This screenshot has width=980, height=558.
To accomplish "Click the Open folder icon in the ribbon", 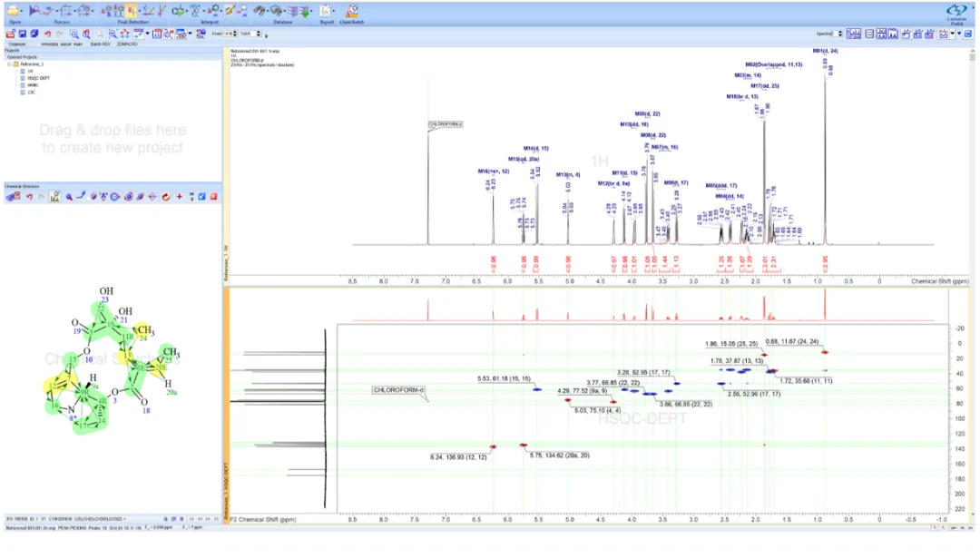I will 12,11.
